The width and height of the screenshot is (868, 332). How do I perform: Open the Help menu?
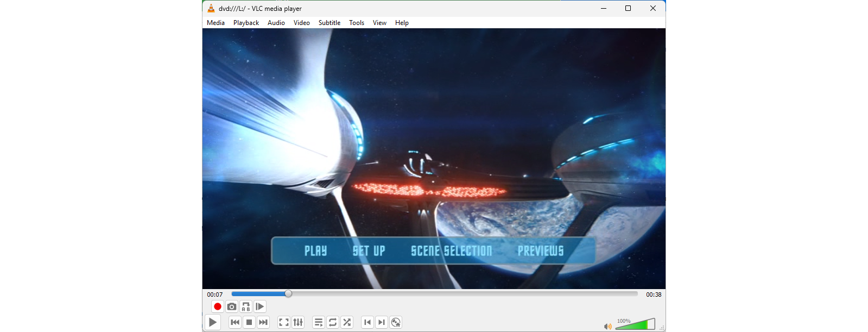(x=402, y=23)
